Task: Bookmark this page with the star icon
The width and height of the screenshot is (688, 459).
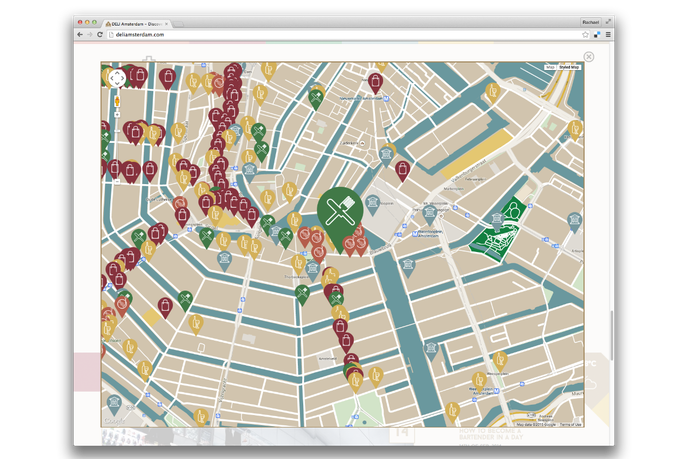Action: 585,34
